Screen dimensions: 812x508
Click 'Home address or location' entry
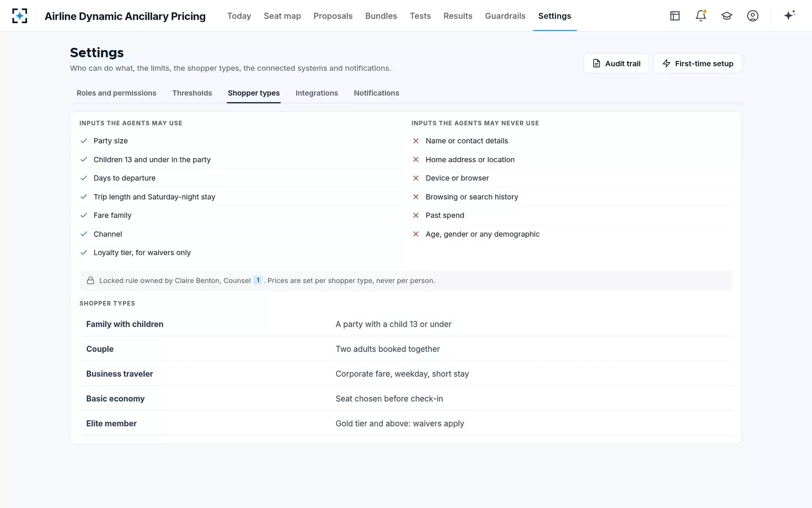(470, 160)
